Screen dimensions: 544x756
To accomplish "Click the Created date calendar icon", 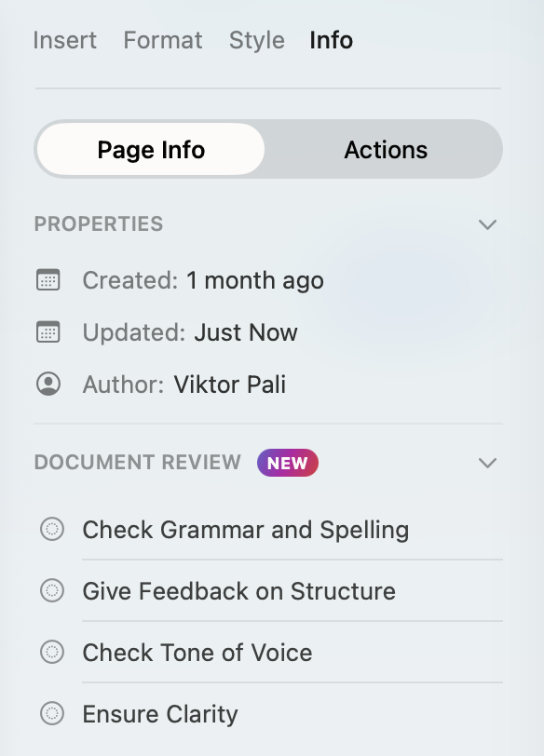I will (x=48, y=279).
